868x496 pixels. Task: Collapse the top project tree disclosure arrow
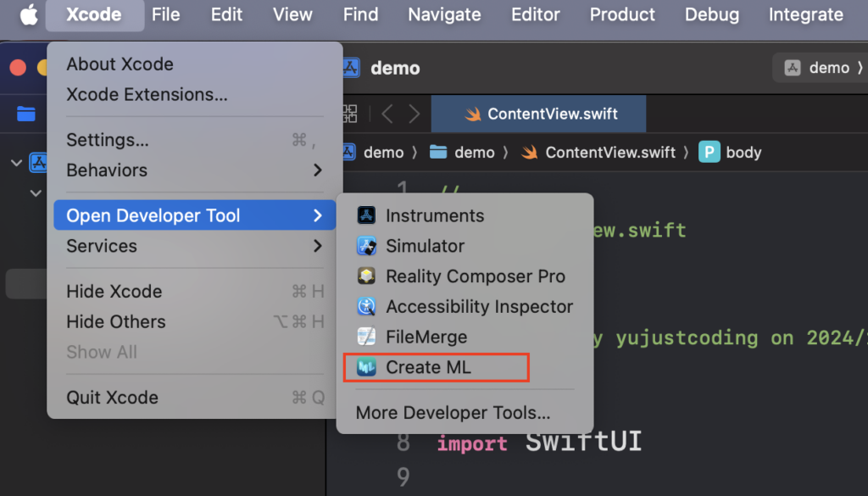[x=16, y=162]
